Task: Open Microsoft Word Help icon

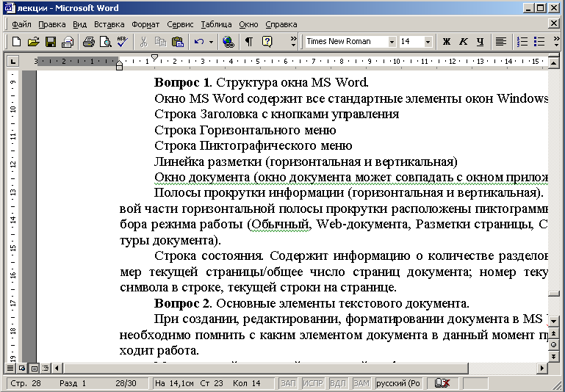Action: (x=267, y=42)
